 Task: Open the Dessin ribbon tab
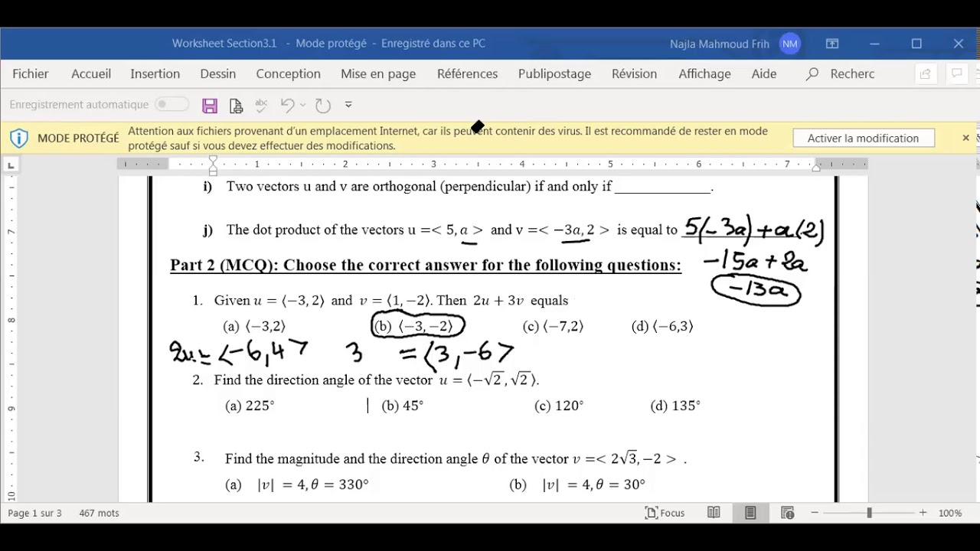[218, 73]
